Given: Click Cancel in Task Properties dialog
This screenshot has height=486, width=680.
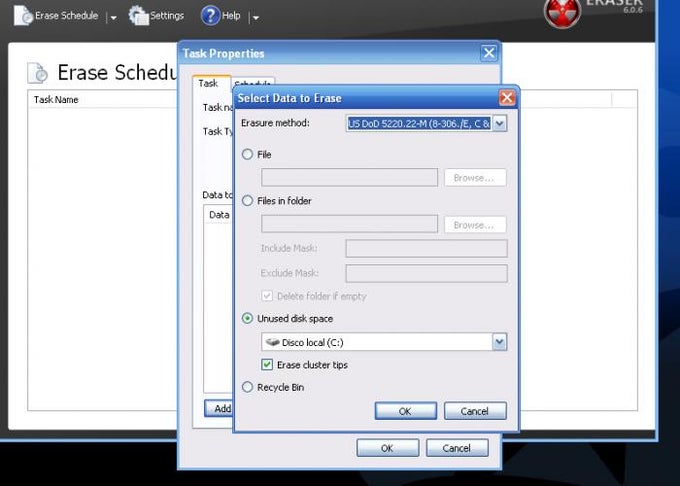Looking at the screenshot, I should click(x=457, y=448).
